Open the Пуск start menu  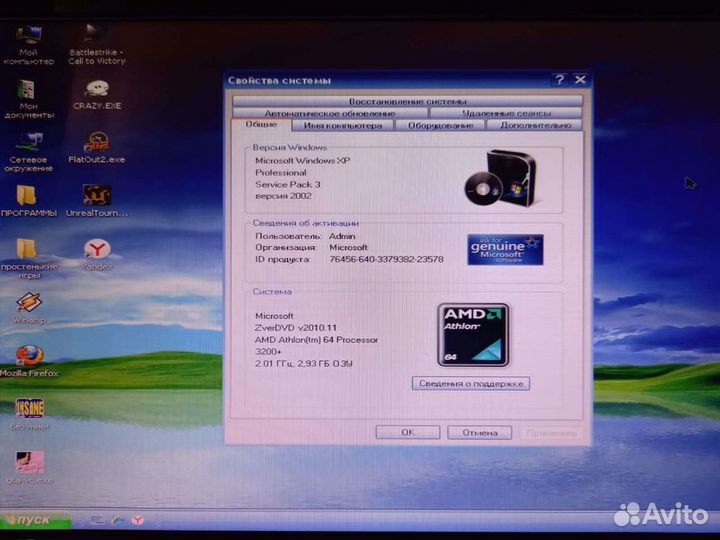pyautogui.click(x=35, y=520)
